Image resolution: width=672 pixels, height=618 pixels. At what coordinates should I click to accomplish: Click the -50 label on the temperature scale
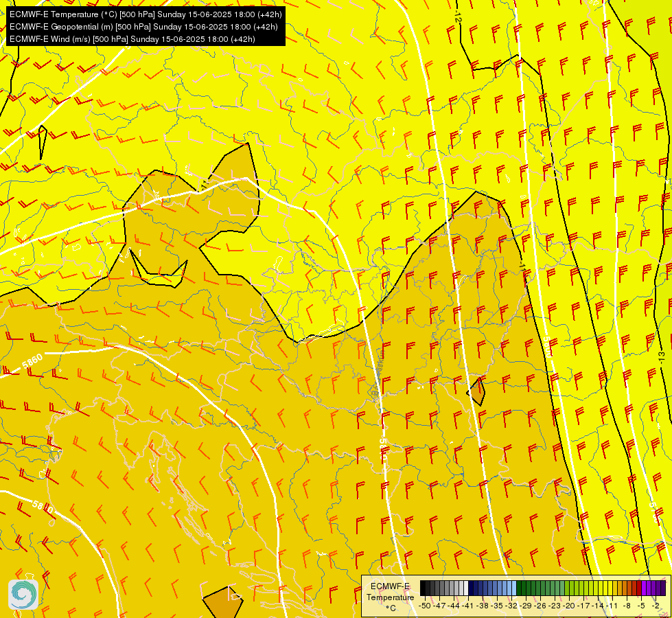click(425, 606)
